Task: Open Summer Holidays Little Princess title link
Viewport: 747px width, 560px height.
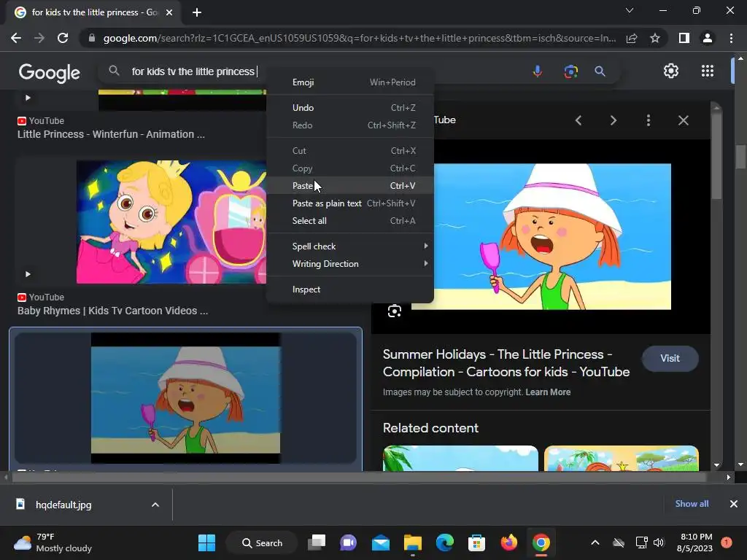Action: [506, 363]
